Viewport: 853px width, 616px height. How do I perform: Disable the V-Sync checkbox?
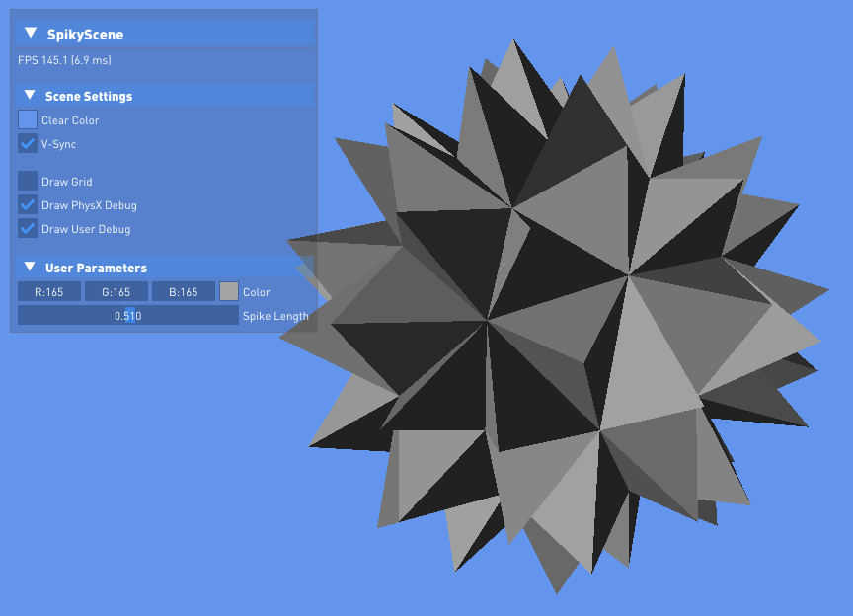click(28, 144)
